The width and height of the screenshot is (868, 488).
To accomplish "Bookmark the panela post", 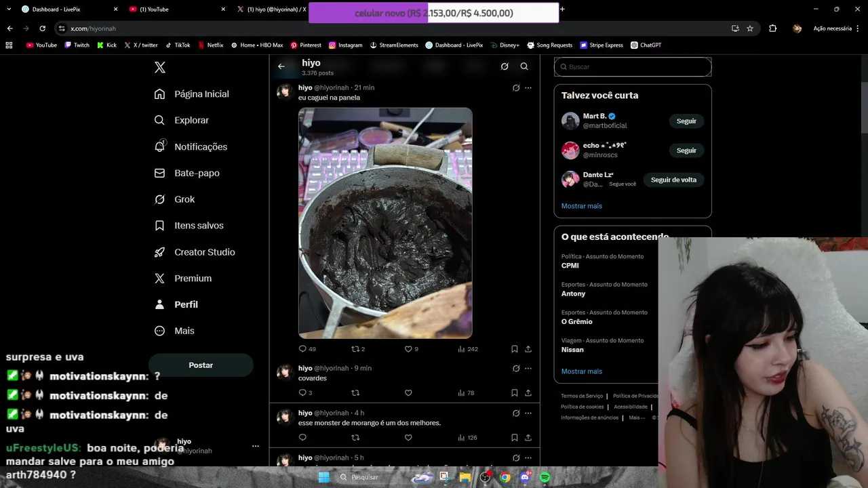I will (x=515, y=349).
